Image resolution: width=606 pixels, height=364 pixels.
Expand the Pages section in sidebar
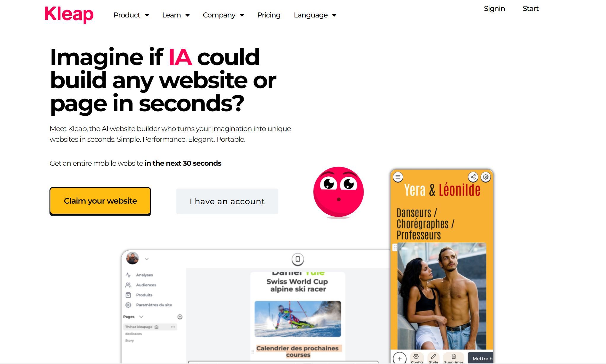[x=141, y=317]
